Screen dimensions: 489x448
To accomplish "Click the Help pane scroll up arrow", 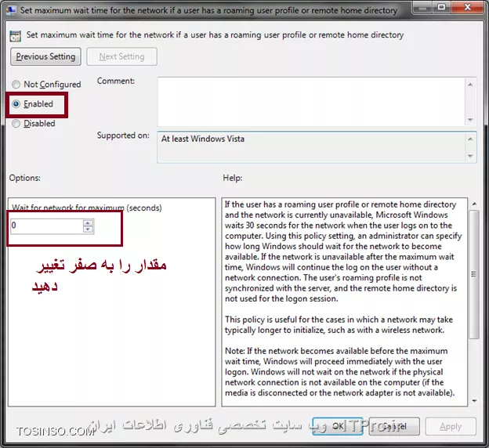I will pyautogui.click(x=474, y=204).
